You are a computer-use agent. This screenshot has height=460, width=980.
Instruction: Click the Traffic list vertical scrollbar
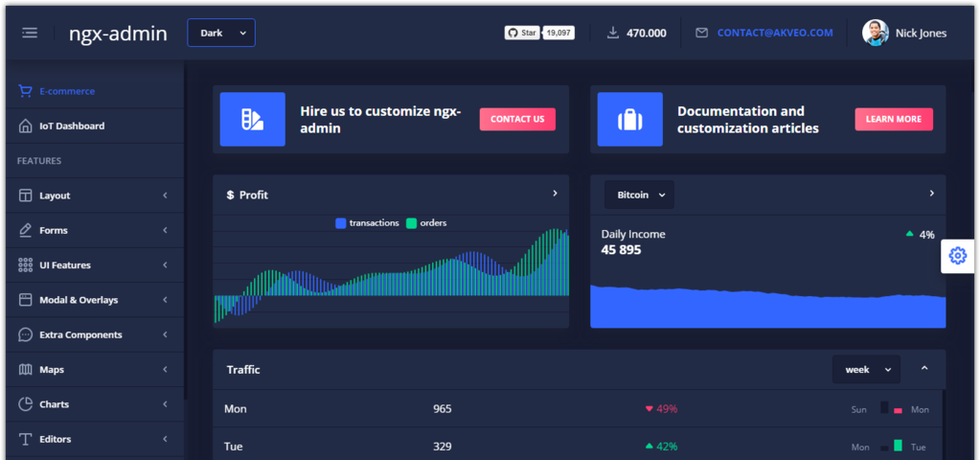tap(944, 425)
